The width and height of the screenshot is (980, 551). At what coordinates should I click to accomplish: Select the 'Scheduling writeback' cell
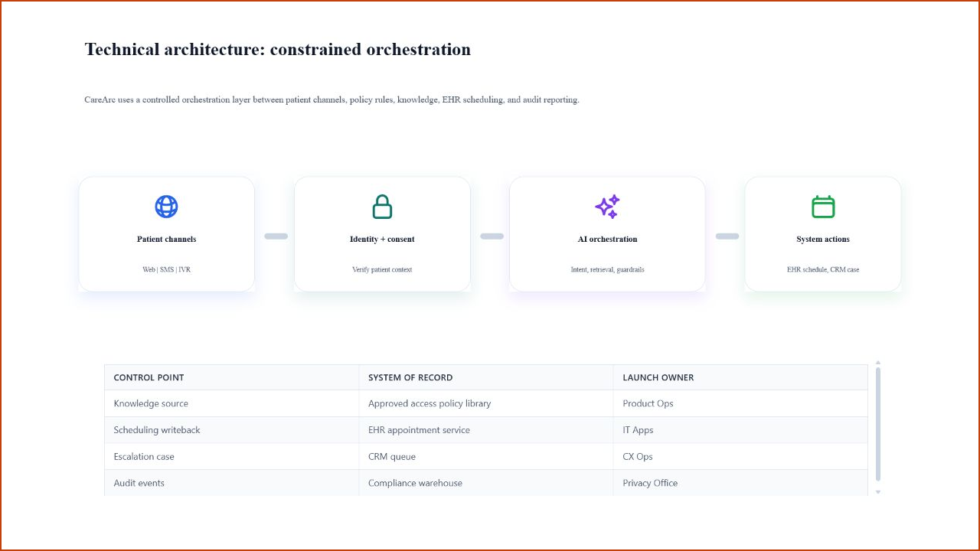(232, 430)
